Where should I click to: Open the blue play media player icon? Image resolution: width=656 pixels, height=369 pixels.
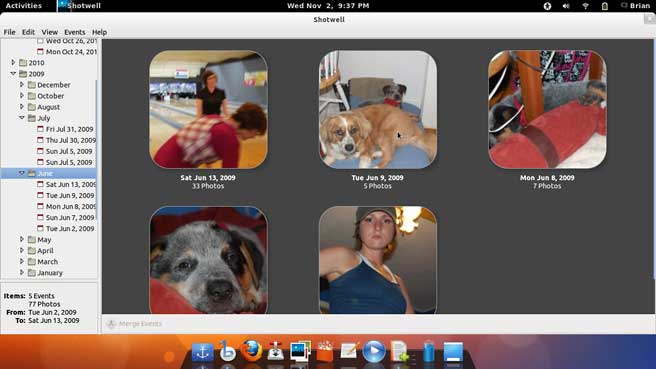point(374,351)
